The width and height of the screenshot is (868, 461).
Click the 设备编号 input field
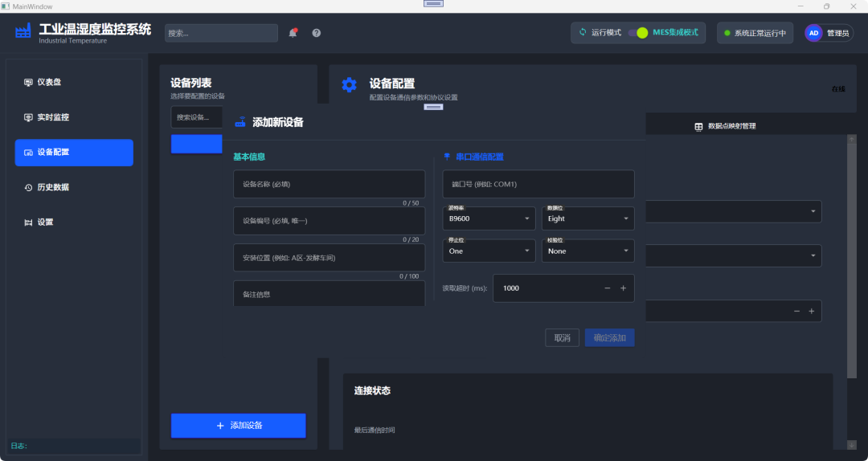point(329,221)
